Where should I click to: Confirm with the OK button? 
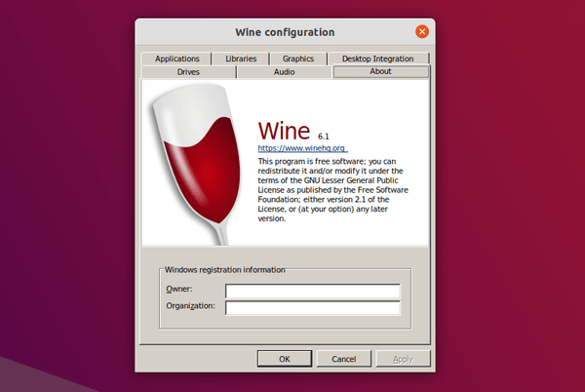coord(285,359)
